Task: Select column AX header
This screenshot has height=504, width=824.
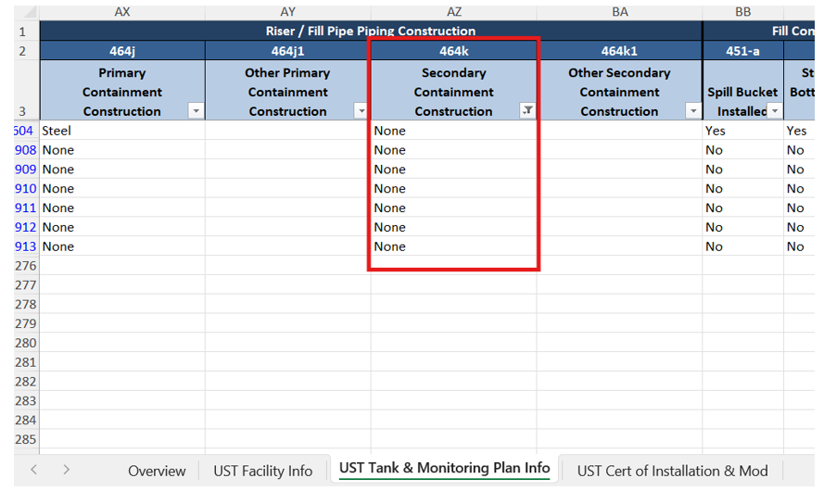Action: [122, 12]
